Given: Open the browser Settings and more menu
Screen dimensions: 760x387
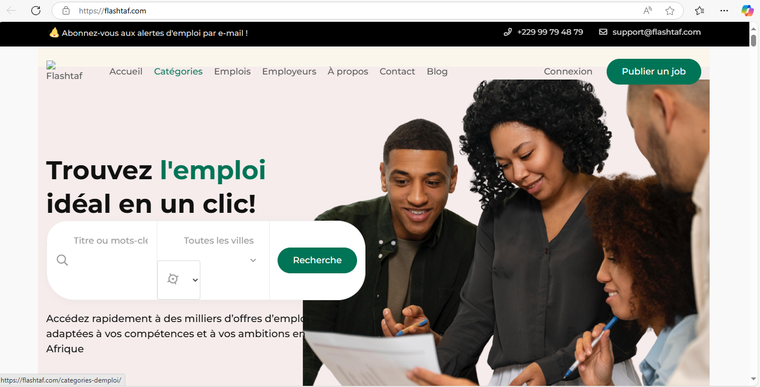Looking at the screenshot, I should 724,11.
